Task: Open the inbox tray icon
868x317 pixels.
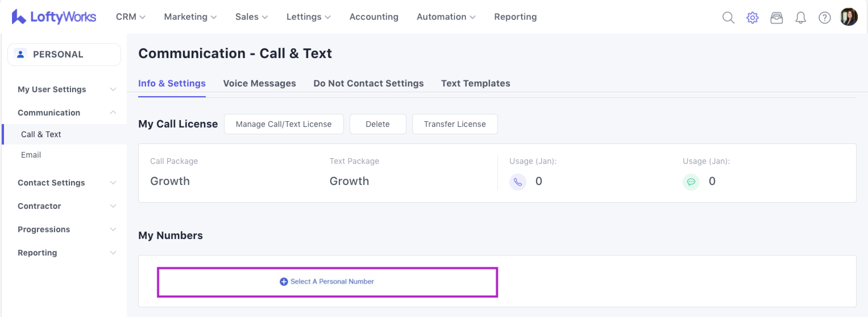Action: click(776, 18)
